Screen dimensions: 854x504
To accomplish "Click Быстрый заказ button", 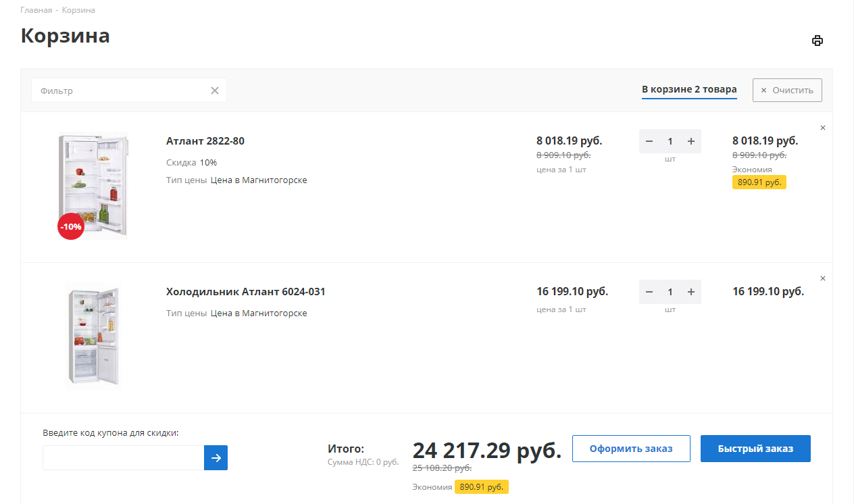I will [x=755, y=449].
